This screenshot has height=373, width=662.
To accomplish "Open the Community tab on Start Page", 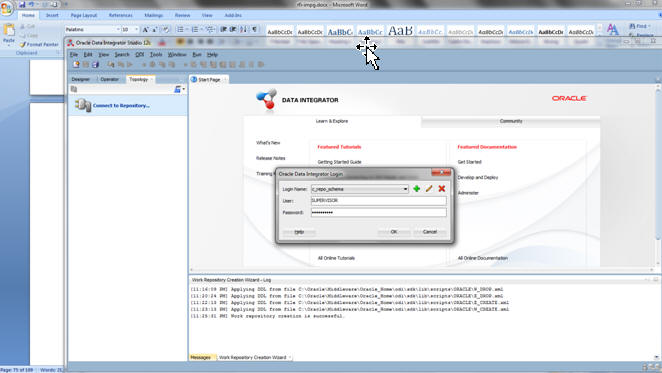I will (511, 121).
